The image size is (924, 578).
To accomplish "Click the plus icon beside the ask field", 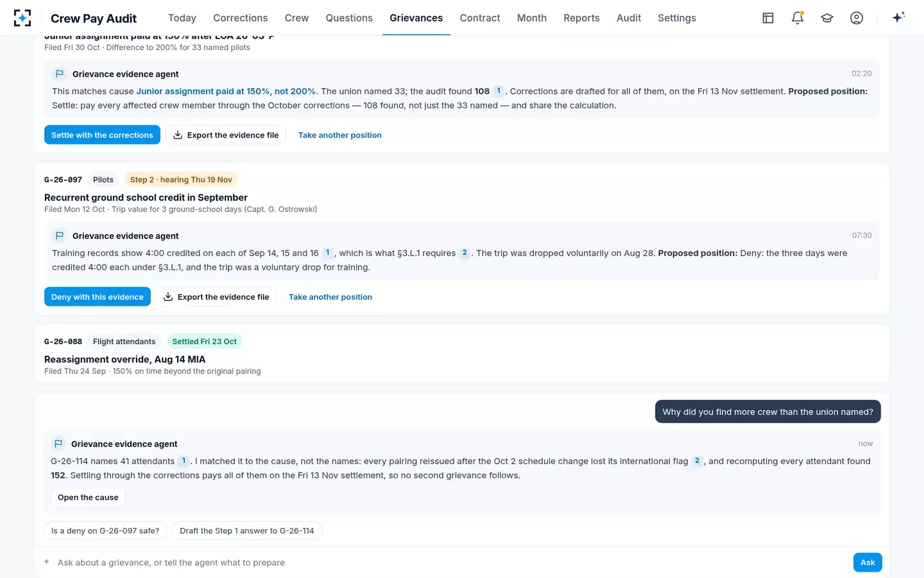I will 46,562.
